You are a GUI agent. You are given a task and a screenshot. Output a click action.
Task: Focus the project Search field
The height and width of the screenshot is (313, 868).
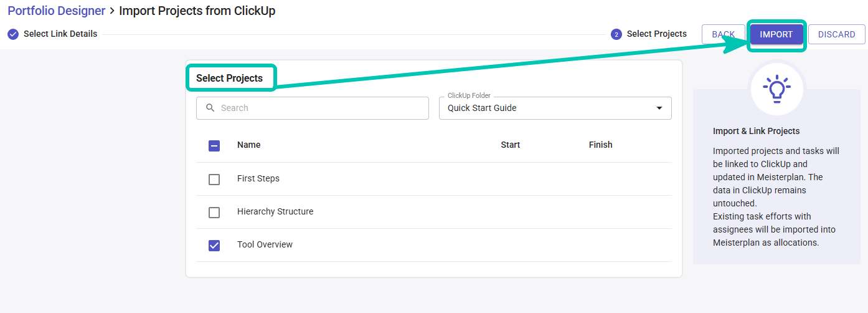(x=313, y=108)
